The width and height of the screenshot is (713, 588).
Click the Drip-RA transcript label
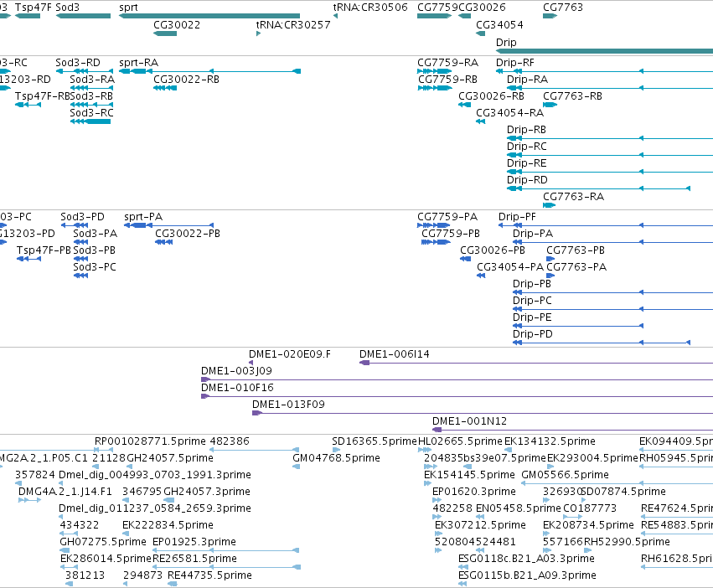528,80
